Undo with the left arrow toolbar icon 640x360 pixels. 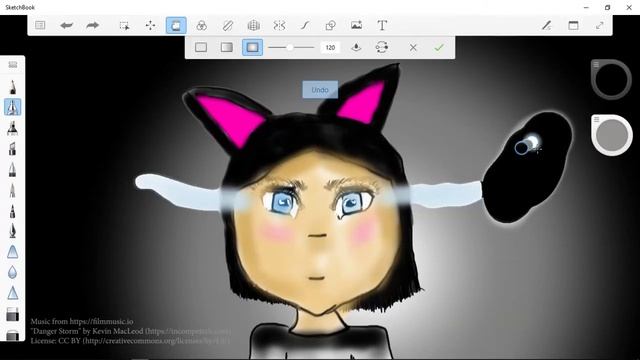67,25
